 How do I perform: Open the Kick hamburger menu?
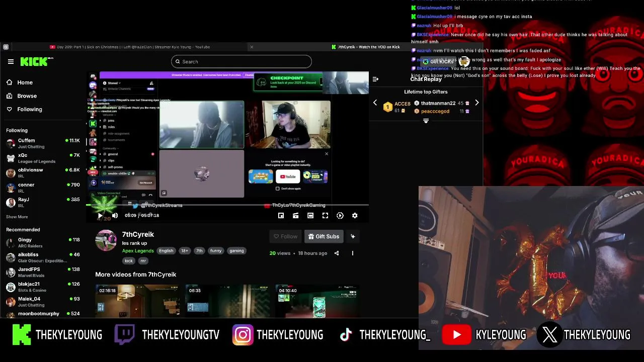(x=11, y=62)
